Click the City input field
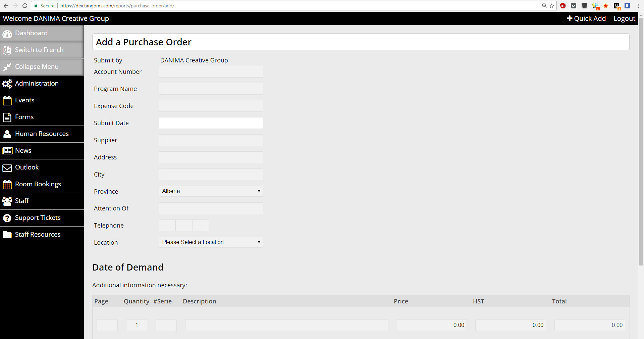 point(211,174)
